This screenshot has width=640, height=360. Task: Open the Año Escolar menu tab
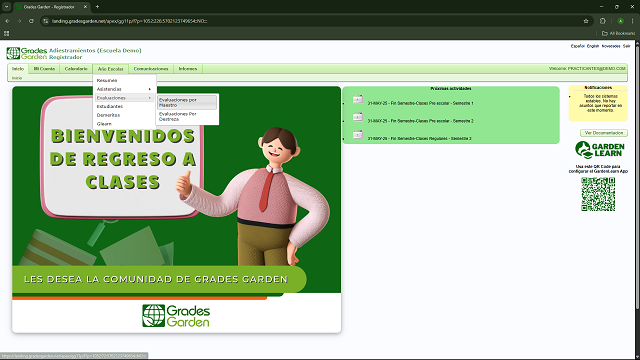coord(111,69)
